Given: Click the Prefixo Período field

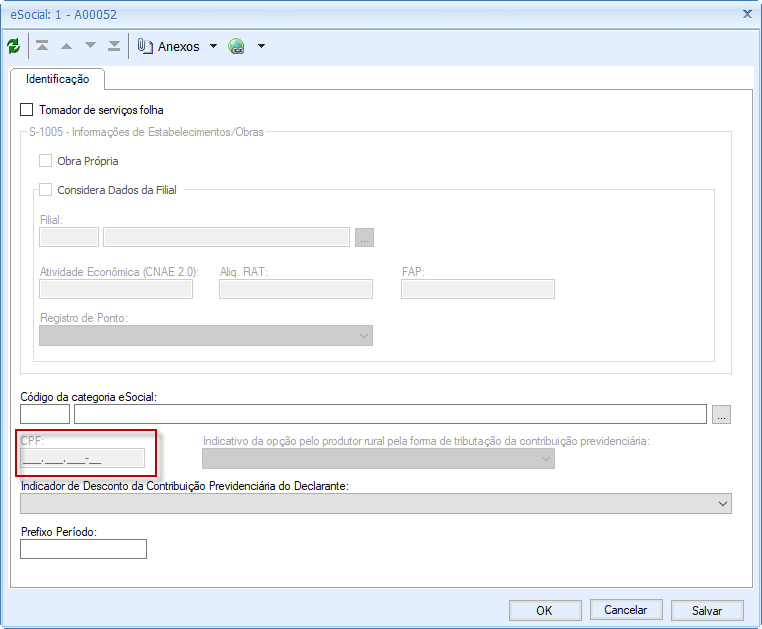Looking at the screenshot, I should (x=84, y=549).
